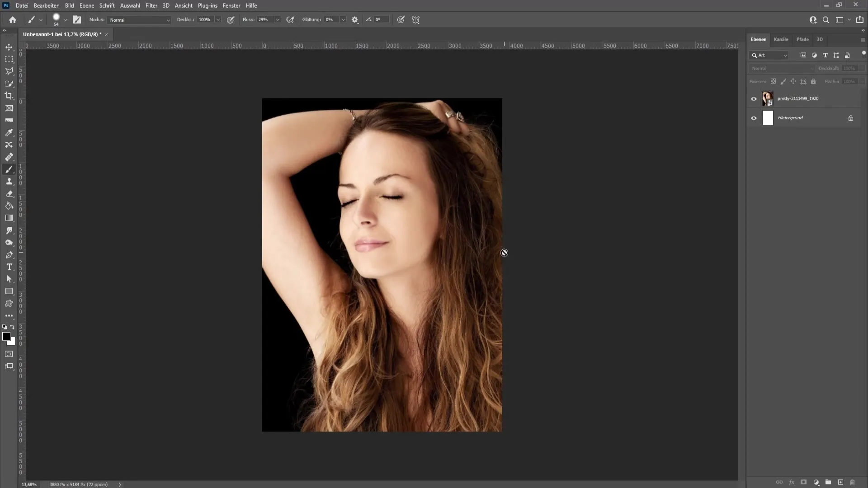Click the Ebene menu item
868x488 pixels.
coord(86,5)
